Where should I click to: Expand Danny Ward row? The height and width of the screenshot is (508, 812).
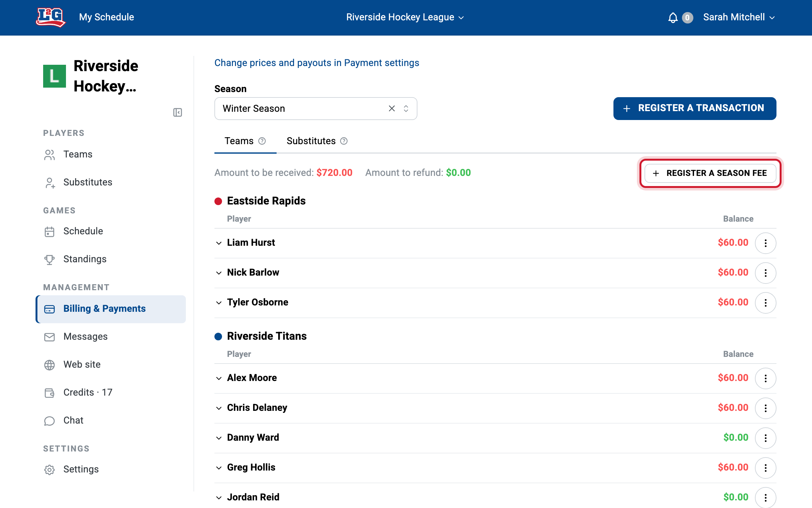pyautogui.click(x=219, y=438)
